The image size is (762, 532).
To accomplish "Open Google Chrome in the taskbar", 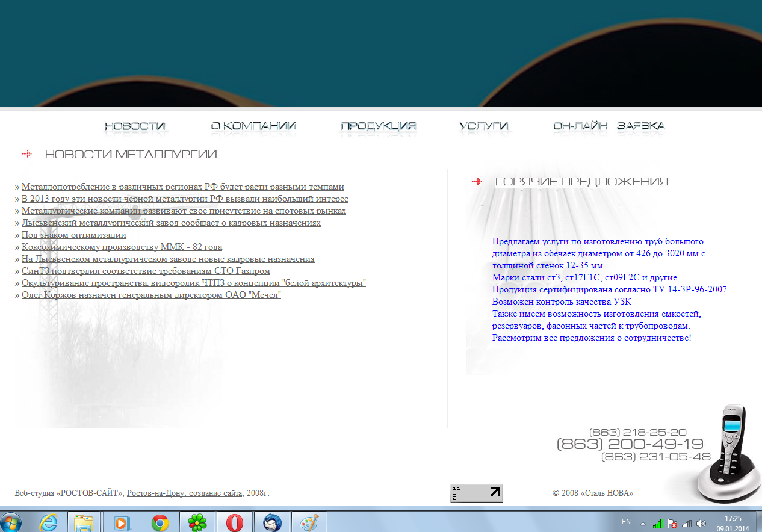I will [x=160, y=522].
